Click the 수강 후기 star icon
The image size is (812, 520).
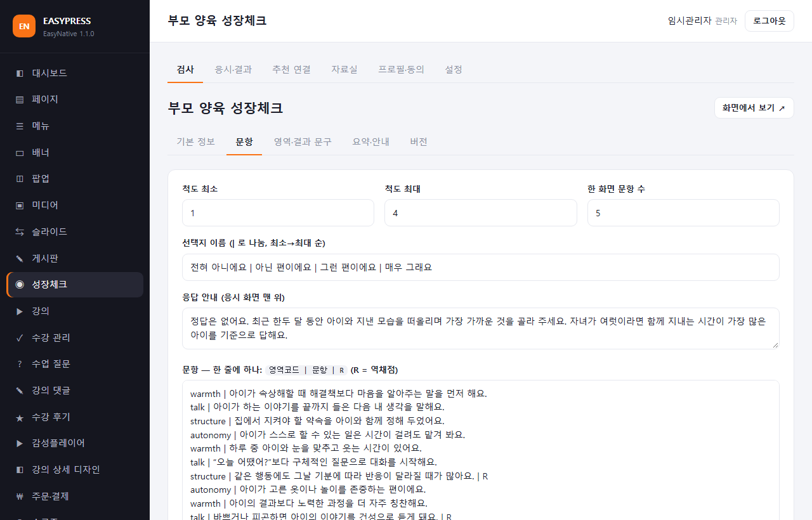pos(20,417)
